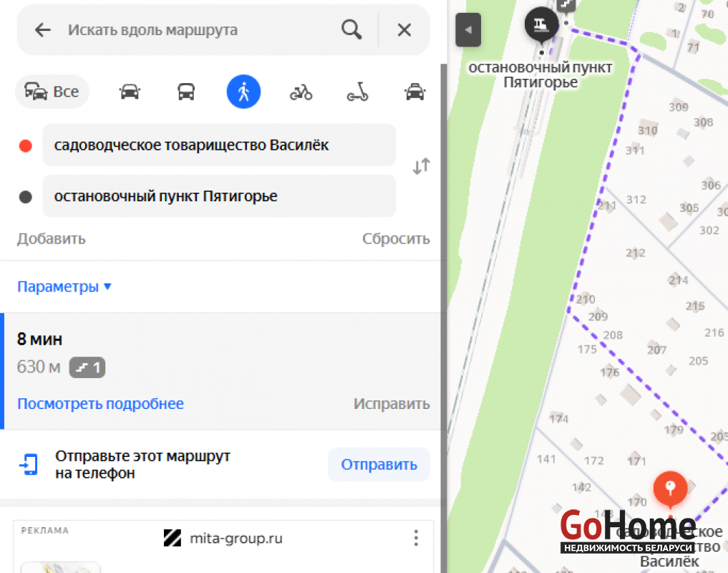This screenshot has width=728, height=573.
Task: Choose the Все transport modes tab
Action: tap(52, 92)
